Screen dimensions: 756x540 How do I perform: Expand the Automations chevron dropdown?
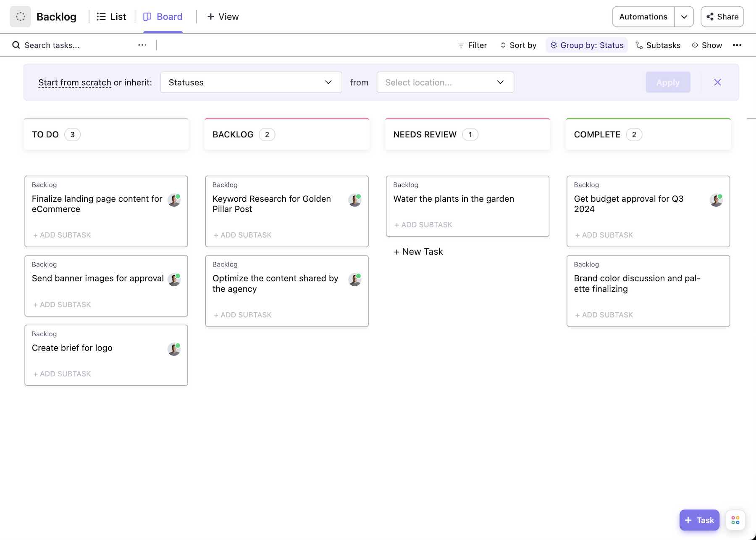click(x=684, y=16)
